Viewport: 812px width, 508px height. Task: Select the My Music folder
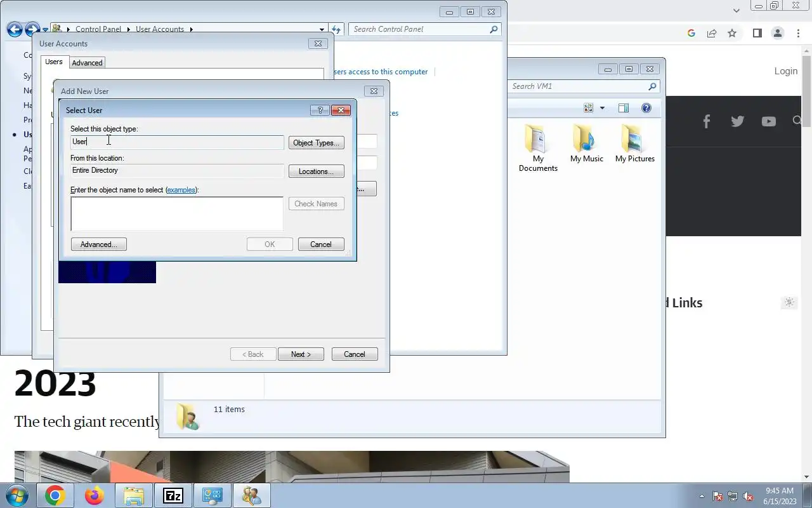click(587, 144)
